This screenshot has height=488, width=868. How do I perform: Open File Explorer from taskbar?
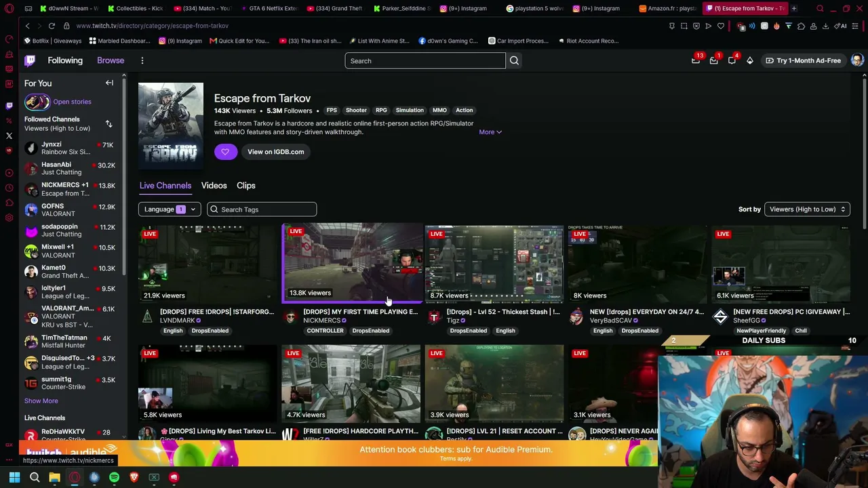click(x=54, y=477)
